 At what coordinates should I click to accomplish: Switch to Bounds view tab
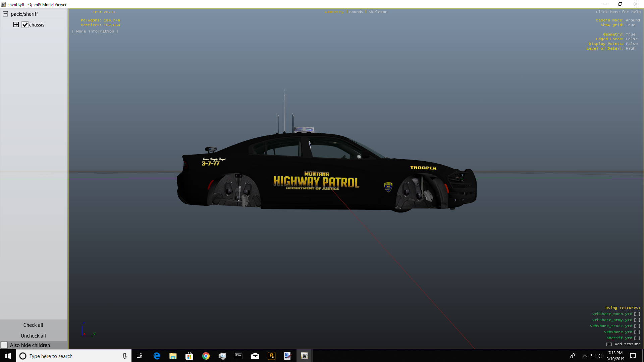point(356,12)
